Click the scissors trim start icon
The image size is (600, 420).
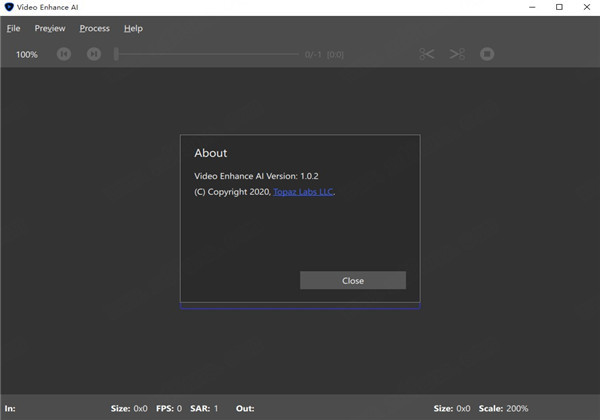[x=426, y=54]
